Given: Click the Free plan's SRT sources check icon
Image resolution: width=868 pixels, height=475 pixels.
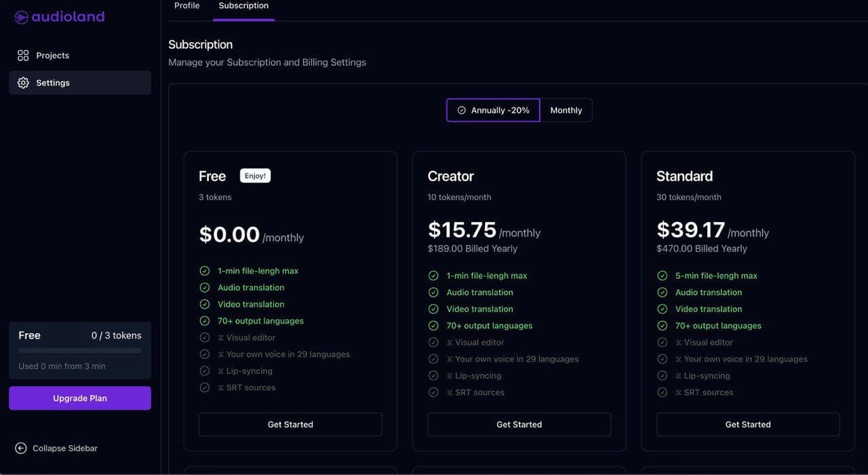Looking at the screenshot, I should [x=205, y=387].
